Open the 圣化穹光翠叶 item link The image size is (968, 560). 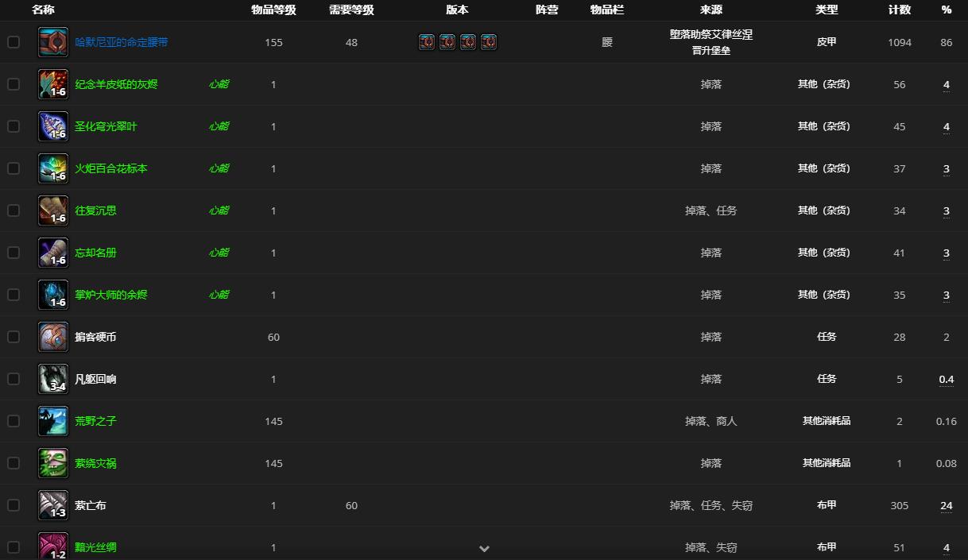coord(106,126)
